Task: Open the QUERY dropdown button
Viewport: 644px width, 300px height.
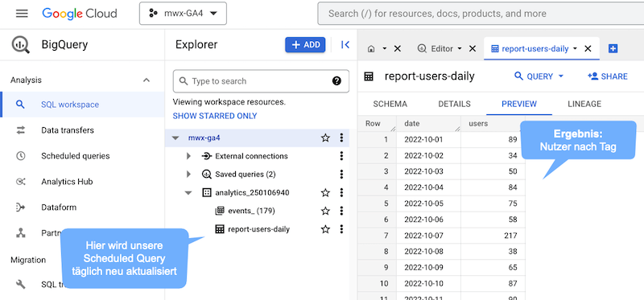Action: [x=539, y=76]
